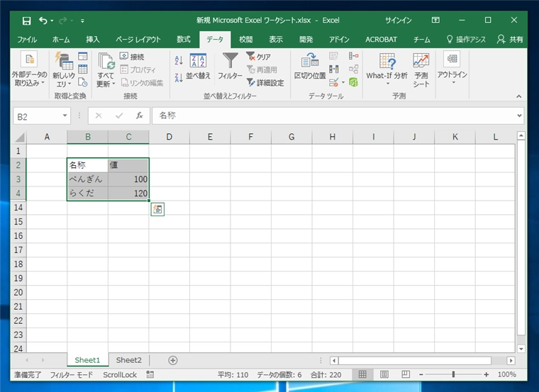The height and width of the screenshot is (392, 539).
Task: Open the Name Box dropdown arrow
Action: 65,116
